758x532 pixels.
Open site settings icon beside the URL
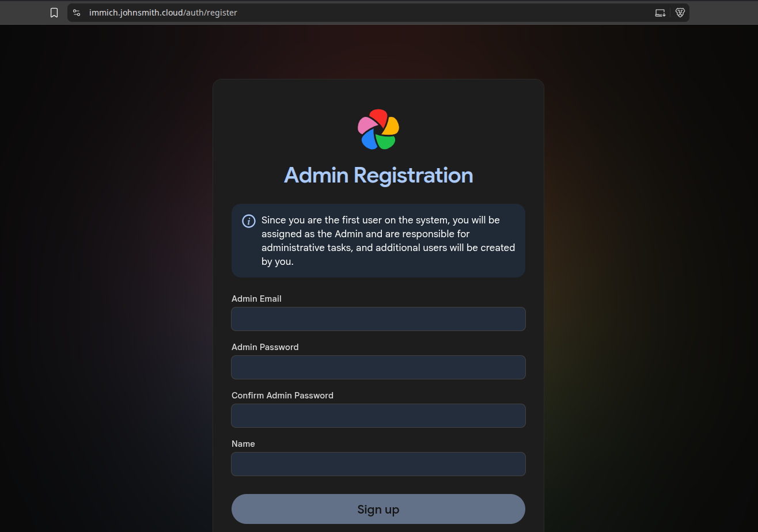(77, 13)
